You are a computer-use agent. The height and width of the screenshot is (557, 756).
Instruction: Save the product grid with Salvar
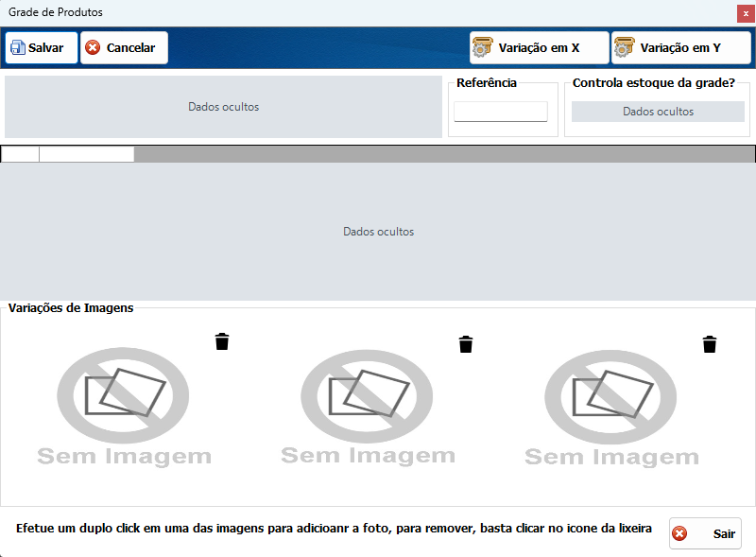[42, 48]
